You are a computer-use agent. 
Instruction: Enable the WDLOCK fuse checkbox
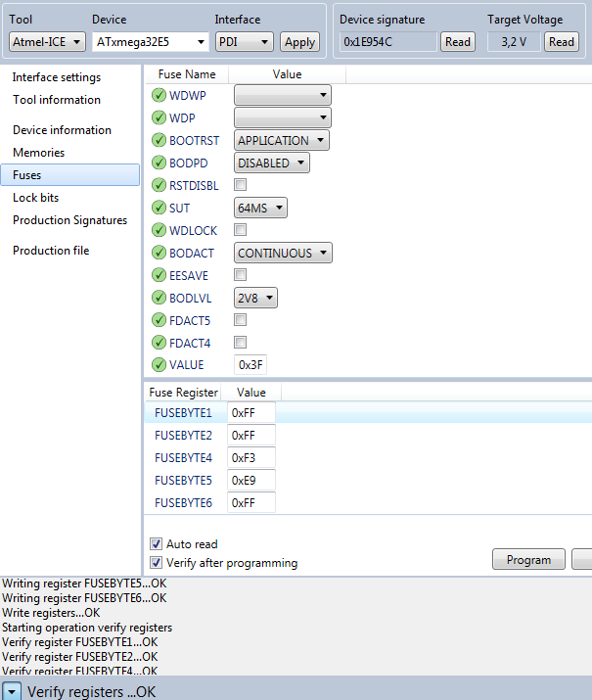pyautogui.click(x=240, y=229)
